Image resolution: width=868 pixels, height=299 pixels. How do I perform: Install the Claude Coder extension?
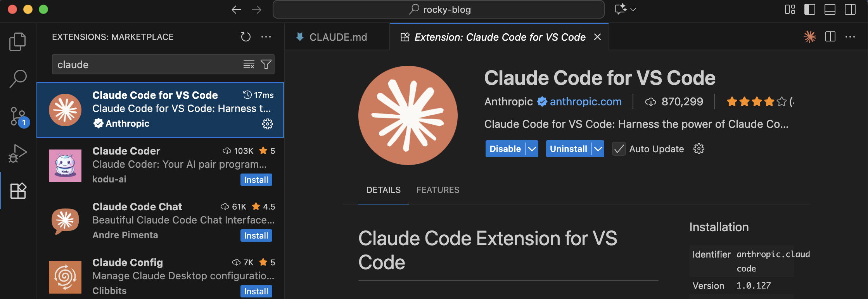coord(256,180)
